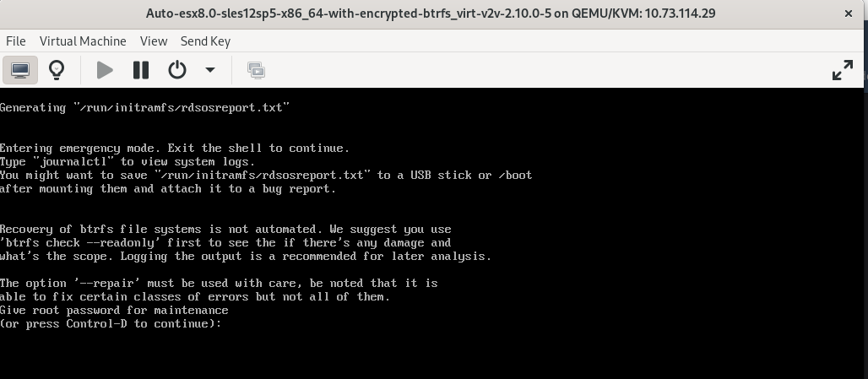Open the Send Key menu
Image resolution: width=868 pixels, height=379 pixels.
click(x=205, y=41)
